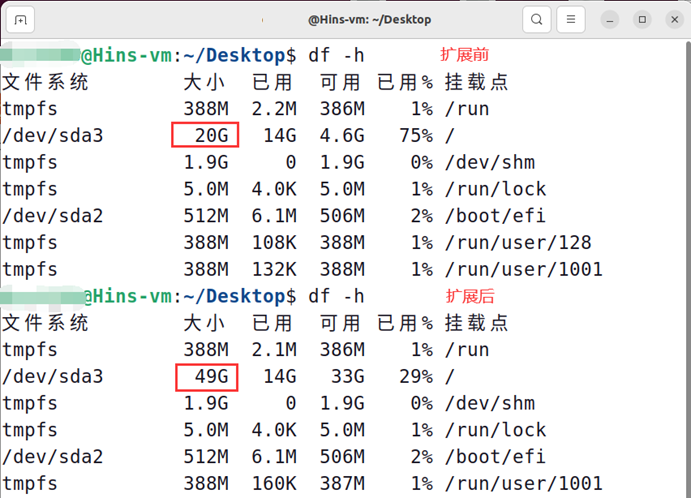Viewport: 691px width, 498px height.
Task: Click '/run/user/1001' in the 132K row
Action: (x=524, y=269)
